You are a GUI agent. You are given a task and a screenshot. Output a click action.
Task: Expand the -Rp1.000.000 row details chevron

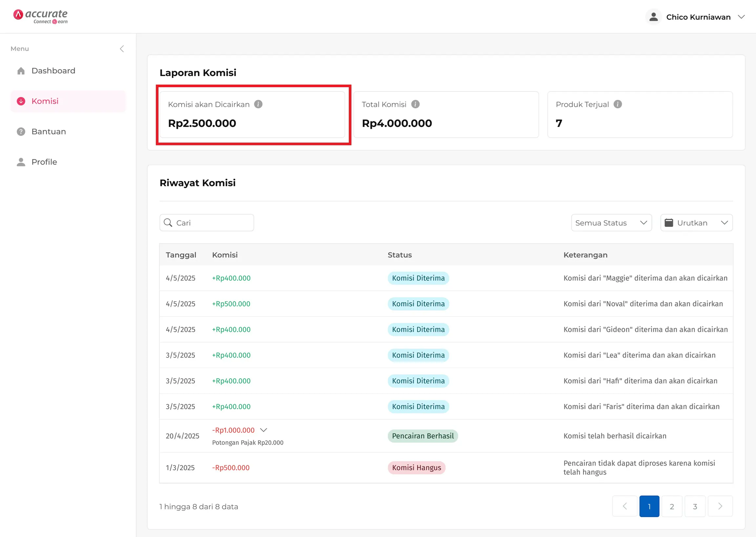(x=263, y=430)
